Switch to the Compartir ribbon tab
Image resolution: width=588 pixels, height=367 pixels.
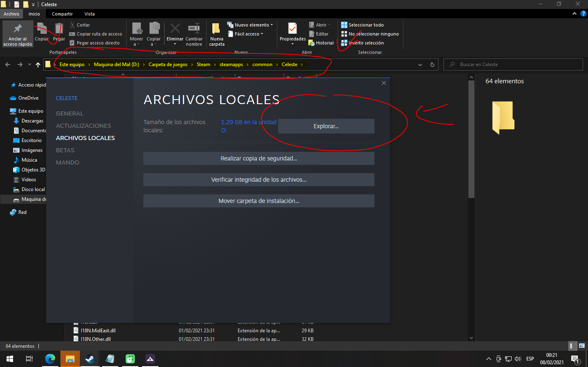click(x=62, y=14)
